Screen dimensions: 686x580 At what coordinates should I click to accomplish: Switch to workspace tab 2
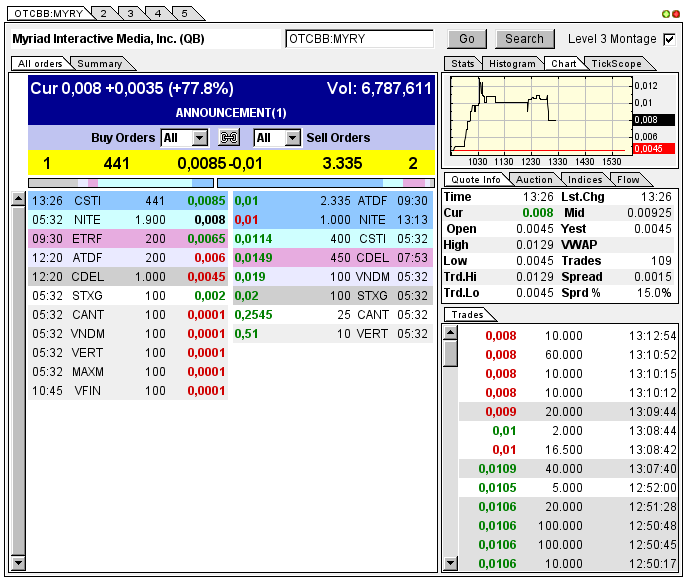click(104, 14)
